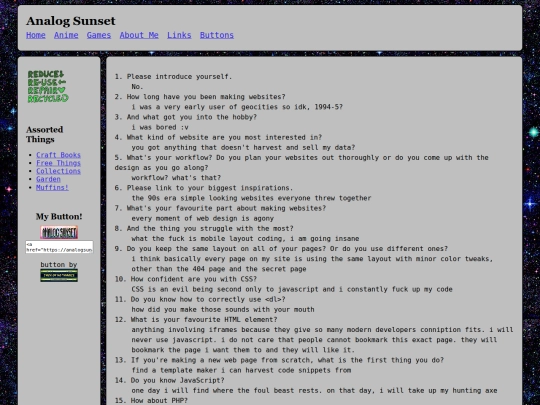
Task: Click the Assorted Things heading
Action: pyautogui.click(x=45, y=134)
